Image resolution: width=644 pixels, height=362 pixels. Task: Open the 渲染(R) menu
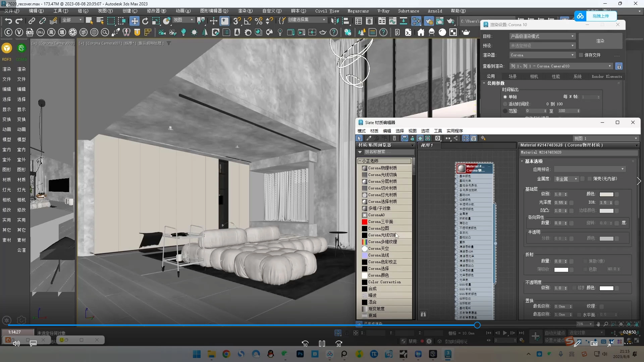click(x=245, y=11)
